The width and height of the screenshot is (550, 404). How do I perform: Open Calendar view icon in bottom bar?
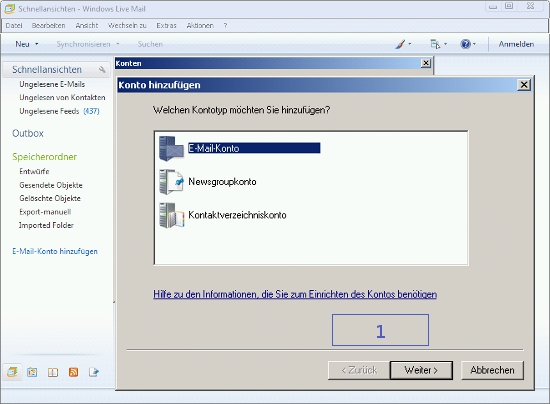32,372
